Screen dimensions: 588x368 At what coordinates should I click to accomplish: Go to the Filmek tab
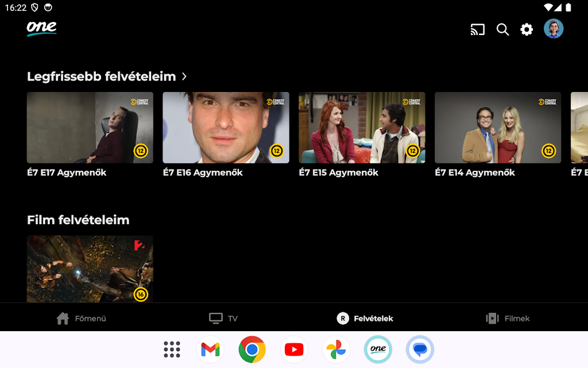[508, 318]
